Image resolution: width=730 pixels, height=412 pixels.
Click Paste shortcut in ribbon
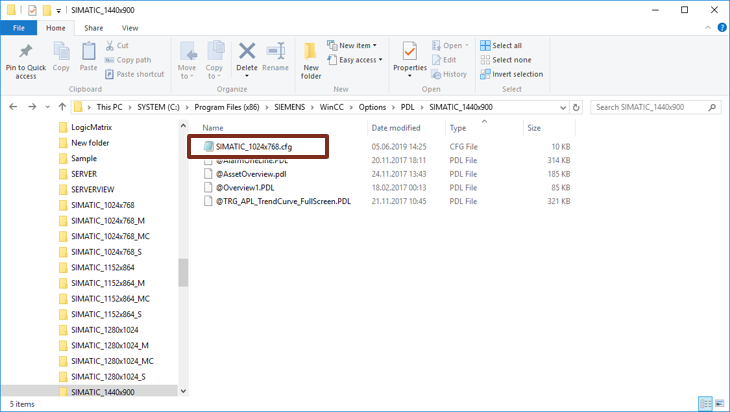(x=135, y=74)
